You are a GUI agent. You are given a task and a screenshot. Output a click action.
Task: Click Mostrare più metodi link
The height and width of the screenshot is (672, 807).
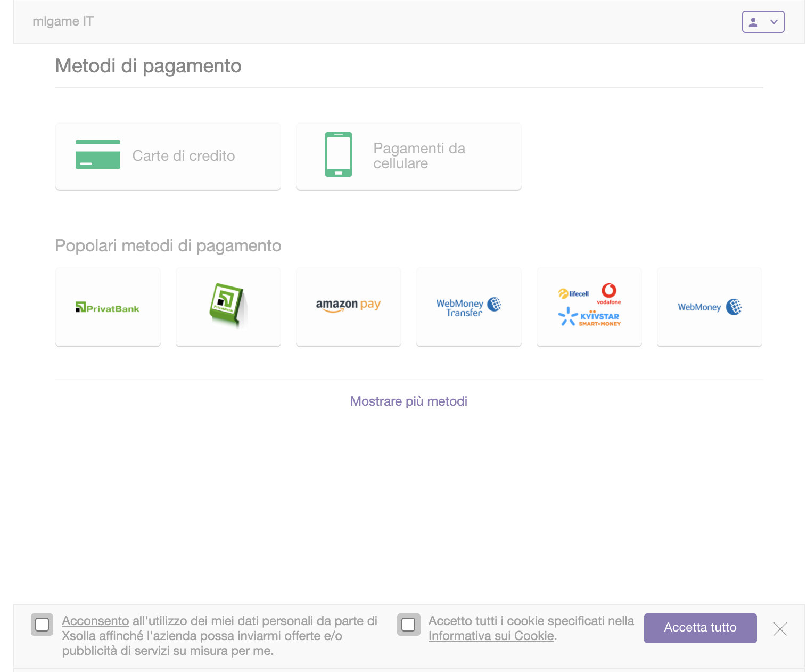409,401
